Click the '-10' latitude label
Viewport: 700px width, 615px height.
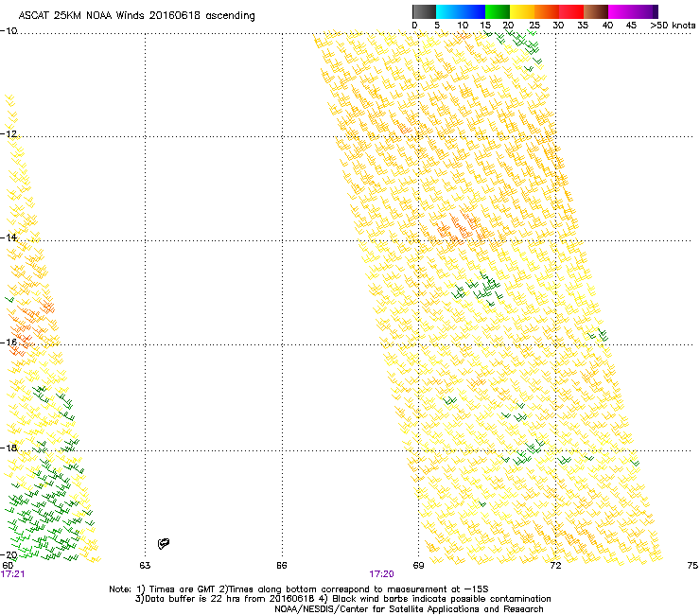click(x=9, y=31)
